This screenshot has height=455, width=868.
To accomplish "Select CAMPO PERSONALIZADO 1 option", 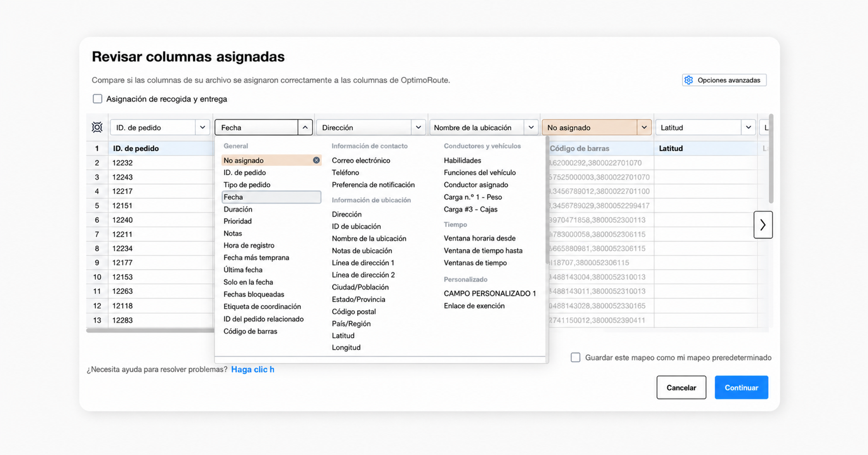I will [490, 293].
